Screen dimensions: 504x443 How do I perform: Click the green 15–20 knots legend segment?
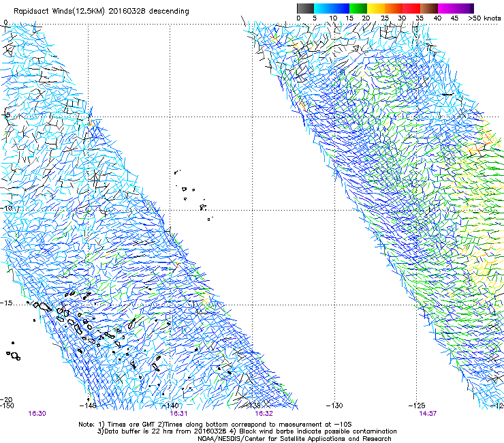[x=358, y=8]
